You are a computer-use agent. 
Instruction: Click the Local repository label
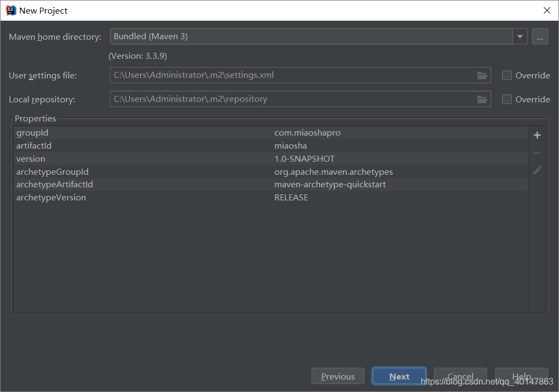pos(42,100)
